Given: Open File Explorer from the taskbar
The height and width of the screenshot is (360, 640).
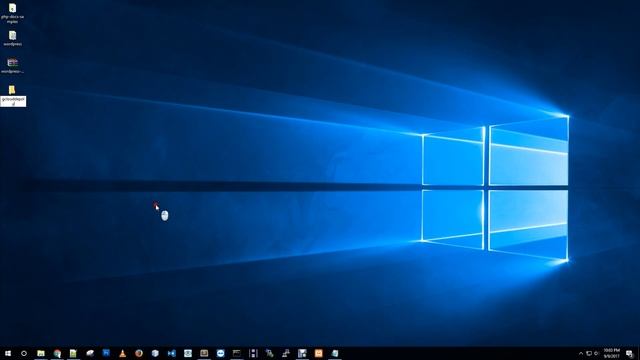Looking at the screenshot, I should tap(41, 353).
